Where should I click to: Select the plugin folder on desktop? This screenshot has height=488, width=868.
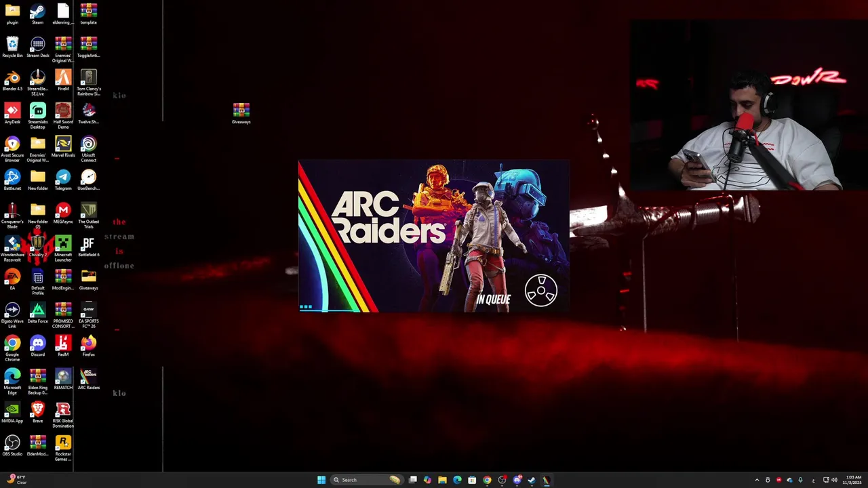point(12,14)
